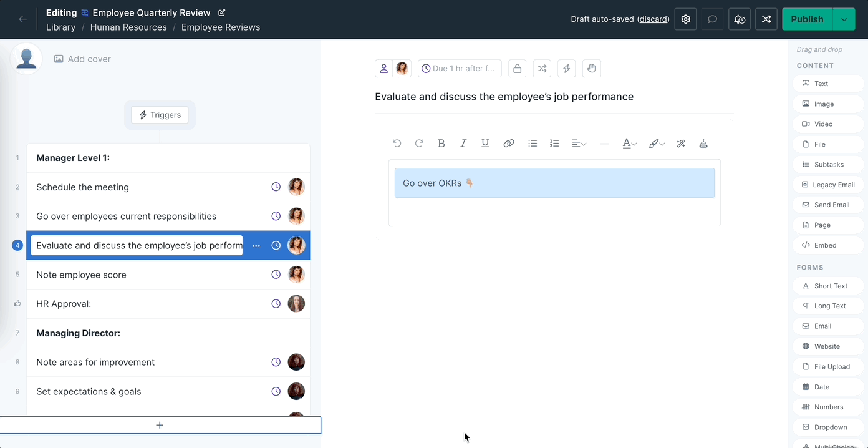868x448 pixels.
Task: Add a new task with plus bar
Action: 160,425
